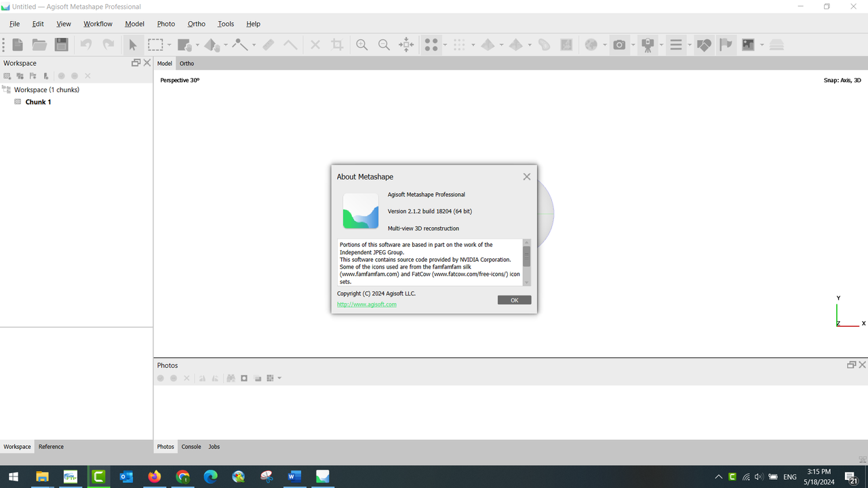Open Firefox from the taskbar
This screenshot has height=488, width=868.
154,476
